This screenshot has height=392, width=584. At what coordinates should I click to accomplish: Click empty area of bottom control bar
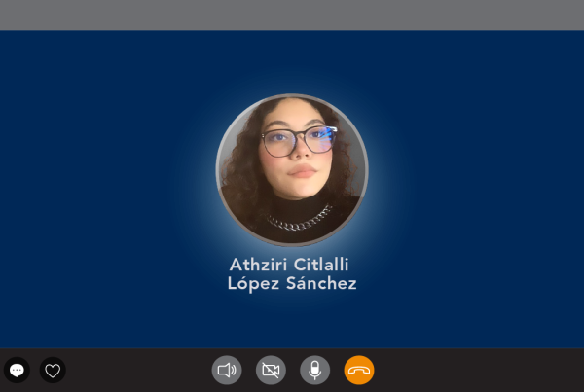pos(484,370)
